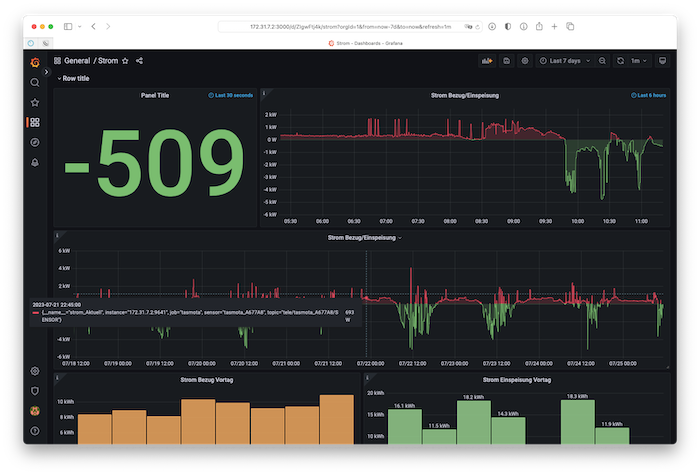Click the 11.9 kWh bar label
This screenshot has height=475, width=700.
tap(612, 424)
